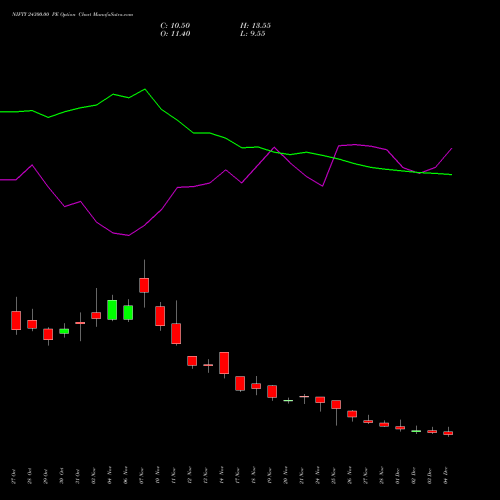Select the green candlestick for 04 Nov

(x=112, y=310)
